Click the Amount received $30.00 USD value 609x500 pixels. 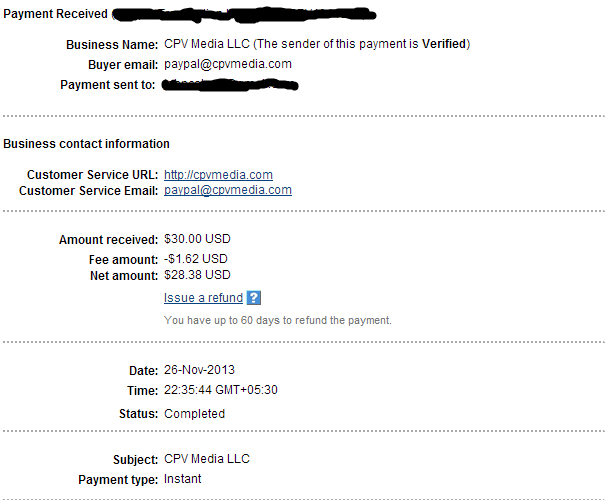pos(197,239)
